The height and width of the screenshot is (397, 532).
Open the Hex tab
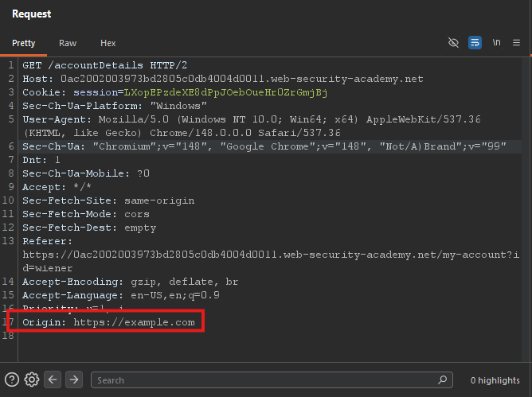(108, 43)
